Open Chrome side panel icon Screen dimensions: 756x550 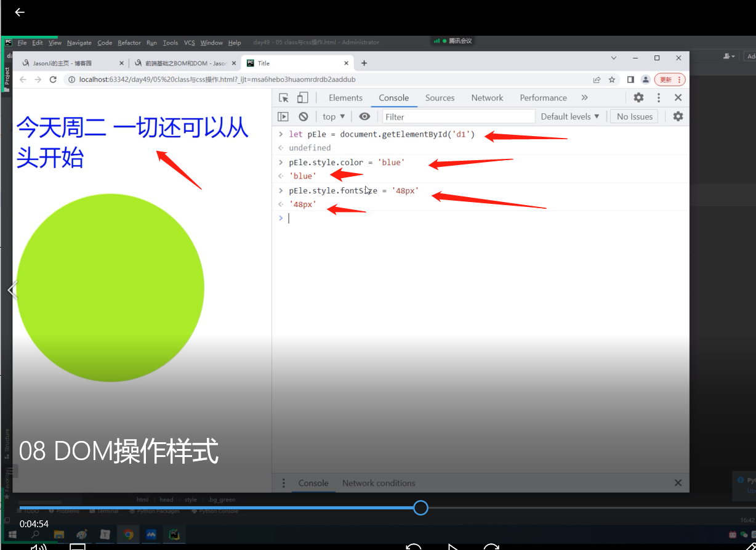pyautogui.click(x=630, y=79)
